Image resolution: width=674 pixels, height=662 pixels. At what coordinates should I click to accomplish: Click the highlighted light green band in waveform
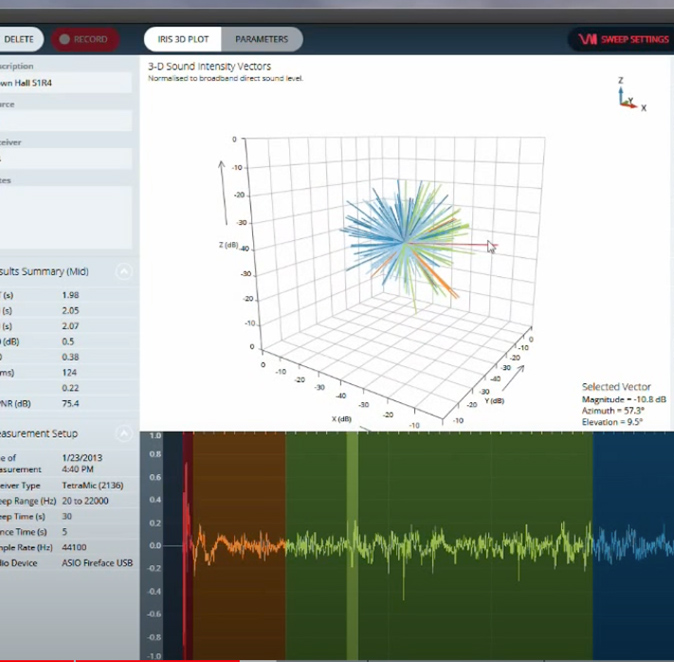352,545
